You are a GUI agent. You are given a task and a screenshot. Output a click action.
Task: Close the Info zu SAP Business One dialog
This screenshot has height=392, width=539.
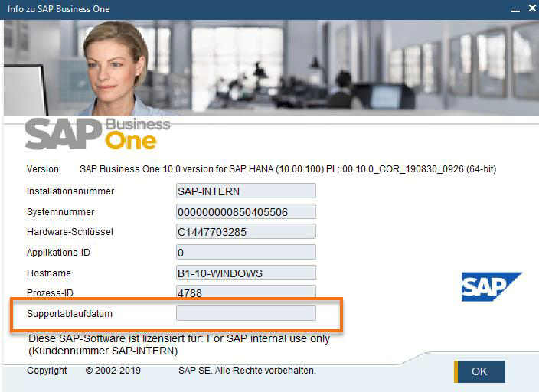click(x=532, y=8)
